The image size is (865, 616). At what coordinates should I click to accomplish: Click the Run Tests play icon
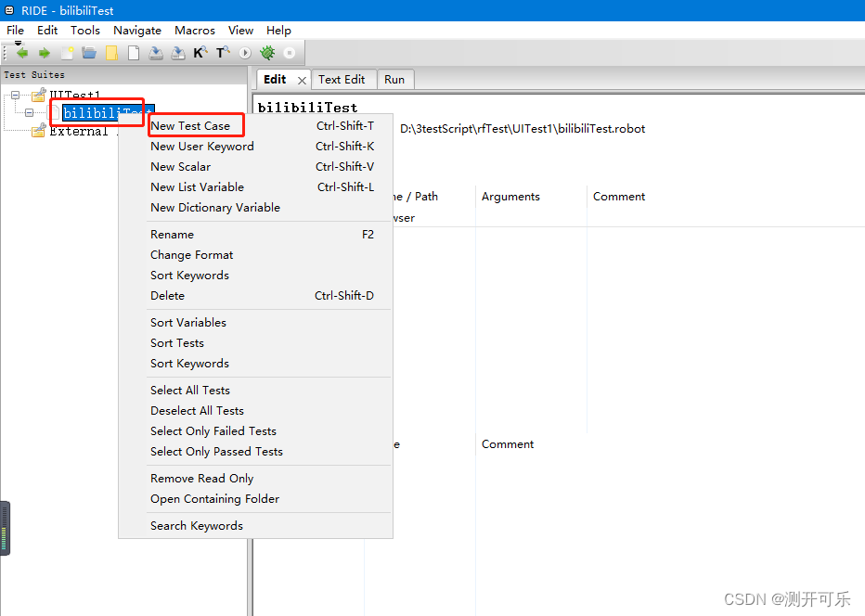tap(246, 53)
